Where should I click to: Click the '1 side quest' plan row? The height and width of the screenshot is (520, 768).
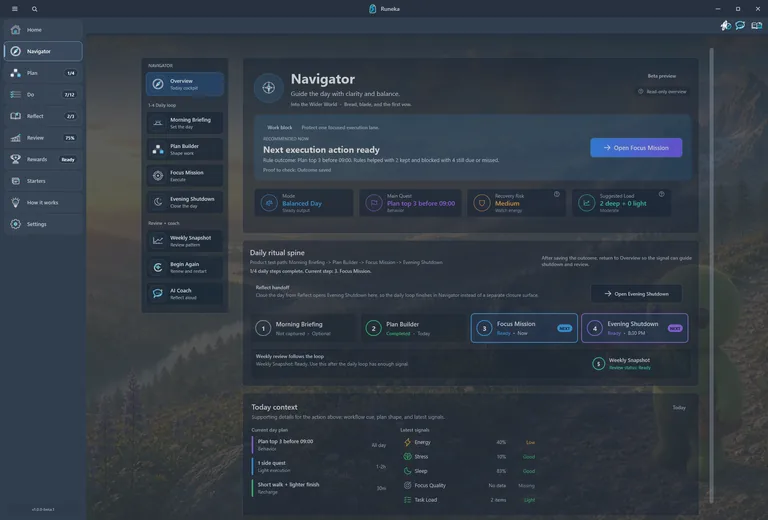pos(319,466)
